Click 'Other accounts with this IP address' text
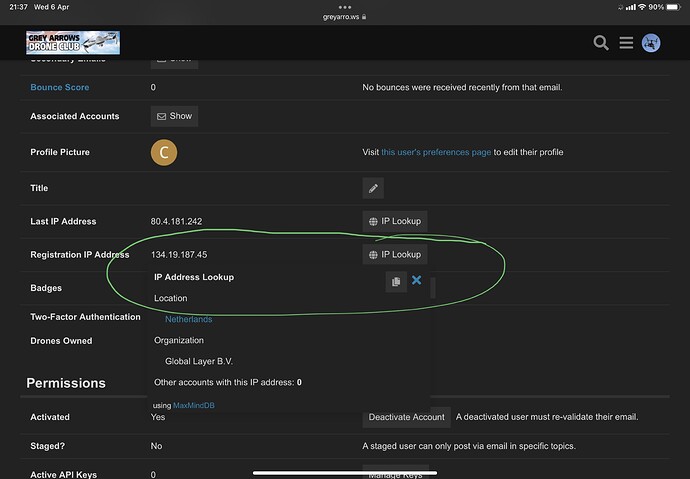 pyautogui.click(x=228, y=383)
